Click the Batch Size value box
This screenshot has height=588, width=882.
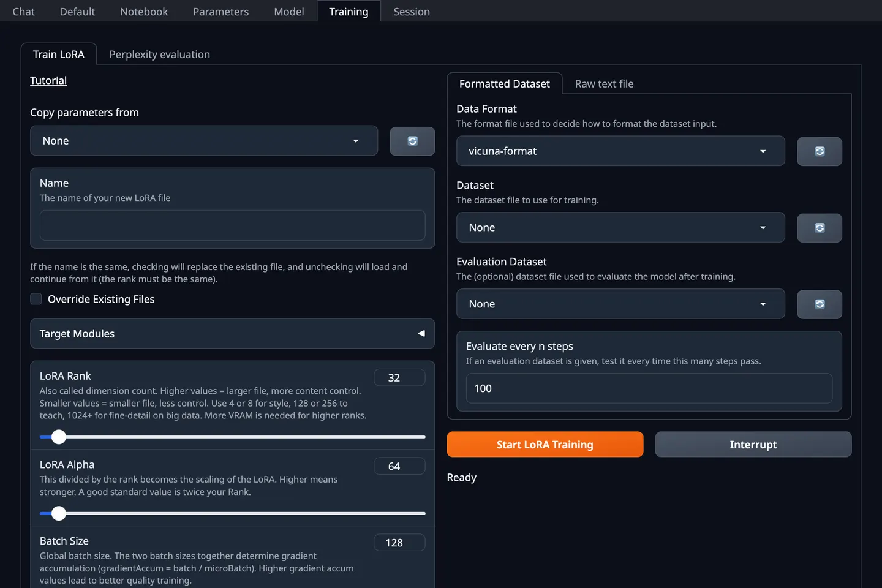399,543
